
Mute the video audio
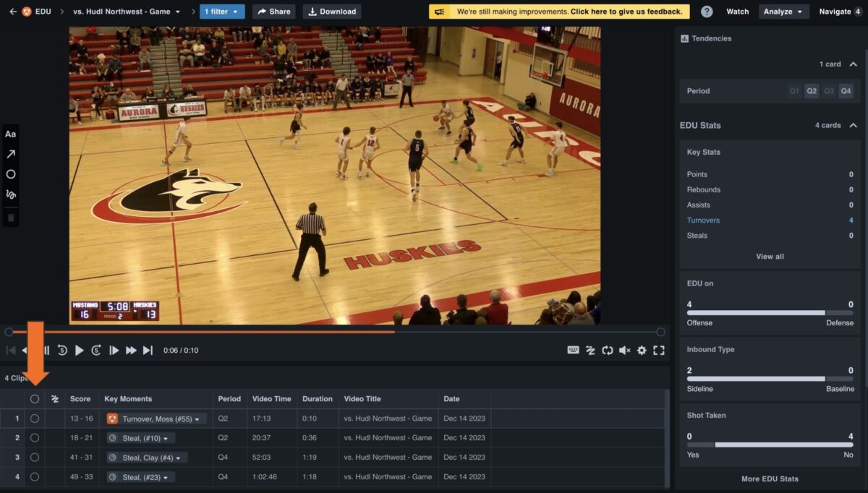[624, 350]
